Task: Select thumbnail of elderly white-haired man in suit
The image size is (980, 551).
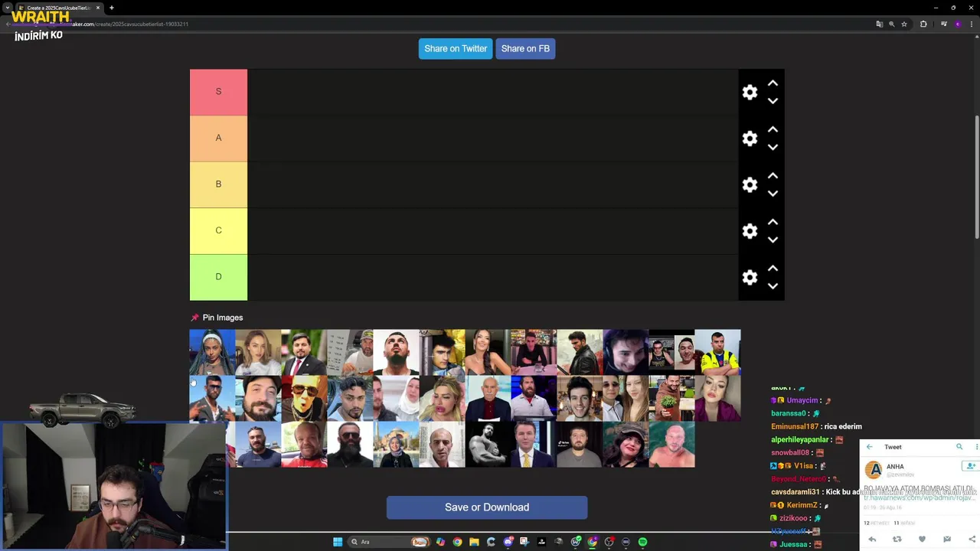Action: [488, 398]
